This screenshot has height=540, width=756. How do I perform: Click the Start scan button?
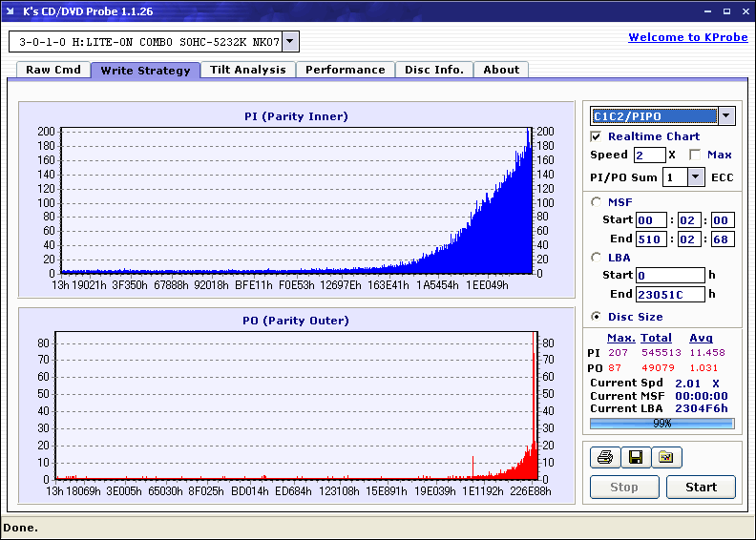(701, 487)
